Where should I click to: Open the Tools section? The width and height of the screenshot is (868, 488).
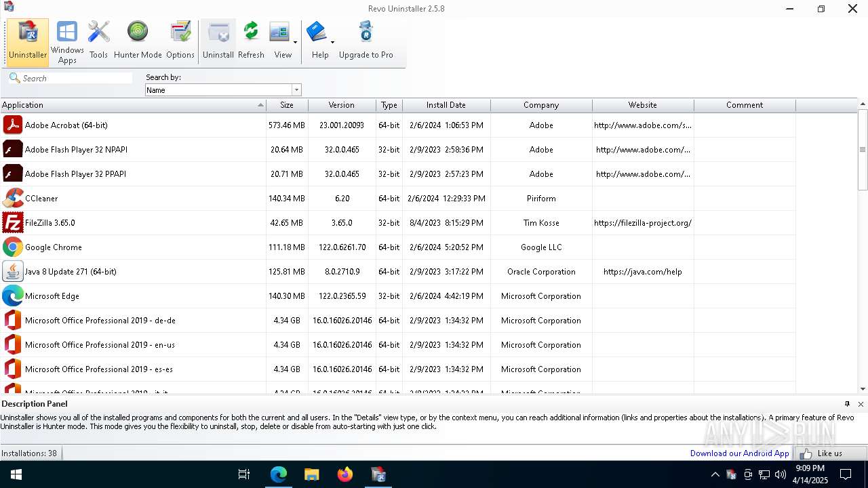click(98, 41)
